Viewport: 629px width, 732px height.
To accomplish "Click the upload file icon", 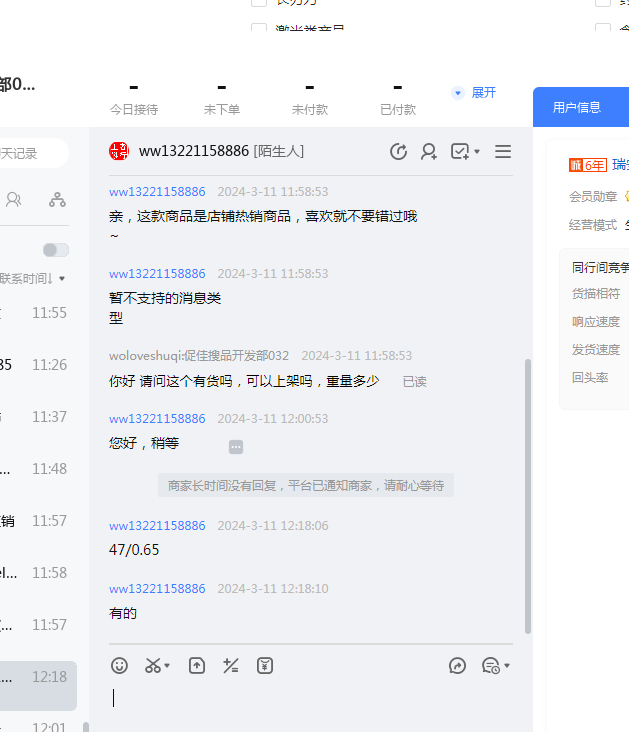I will [197, 666].
